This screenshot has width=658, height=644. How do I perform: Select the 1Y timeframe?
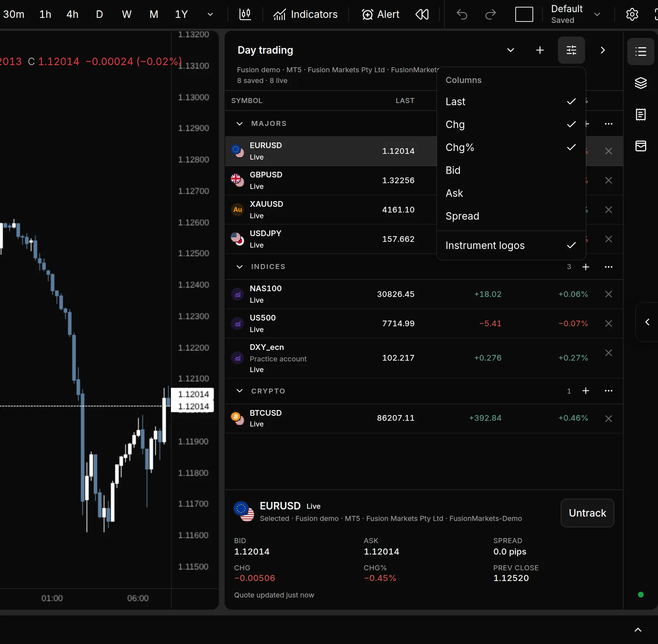click(181, 14)
